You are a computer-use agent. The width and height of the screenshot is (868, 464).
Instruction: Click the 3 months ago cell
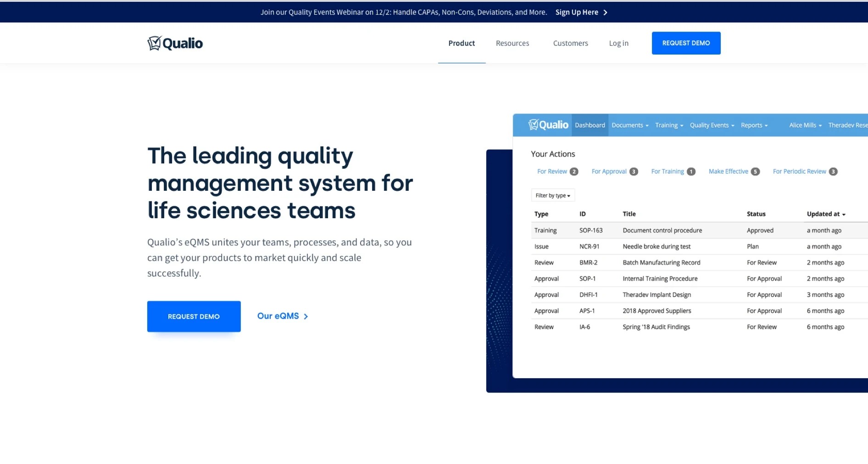(x=825, y=295)
